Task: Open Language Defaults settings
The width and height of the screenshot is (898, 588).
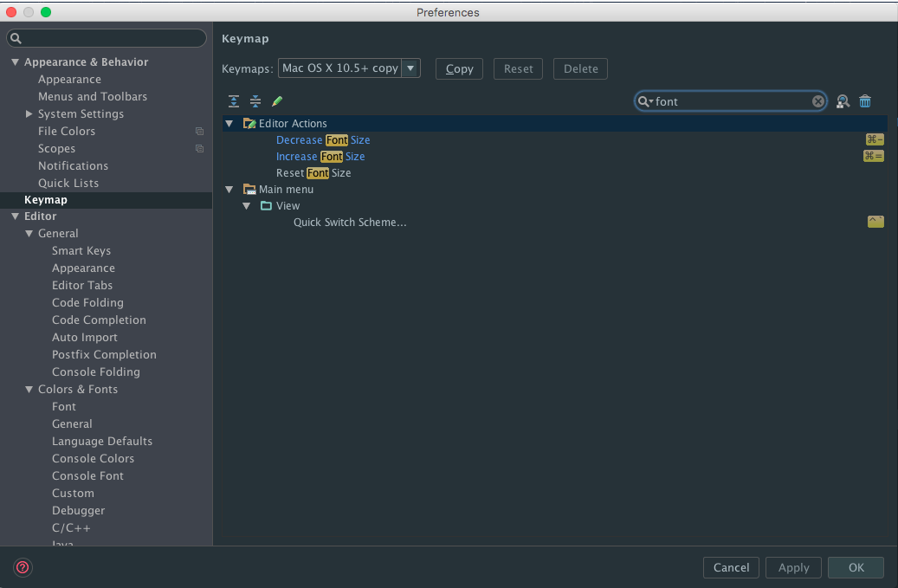Action: tap(102, 441)
